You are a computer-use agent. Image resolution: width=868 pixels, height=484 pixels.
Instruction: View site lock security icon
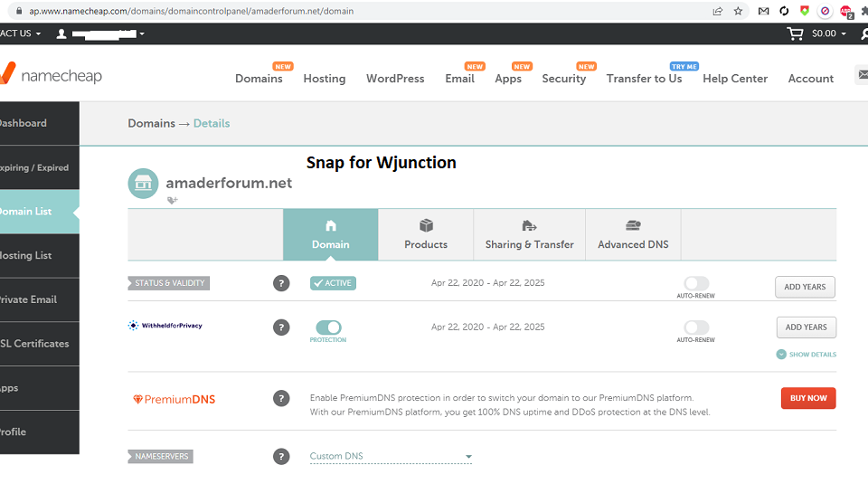click(x=19, y=11)
